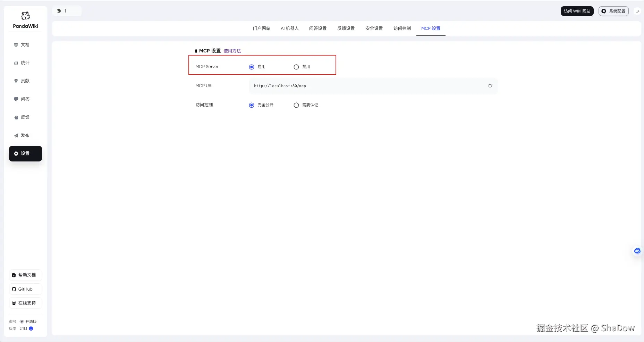Select 禁用 for MCP Server
644x342 pixels.
[x=296, y=67]
